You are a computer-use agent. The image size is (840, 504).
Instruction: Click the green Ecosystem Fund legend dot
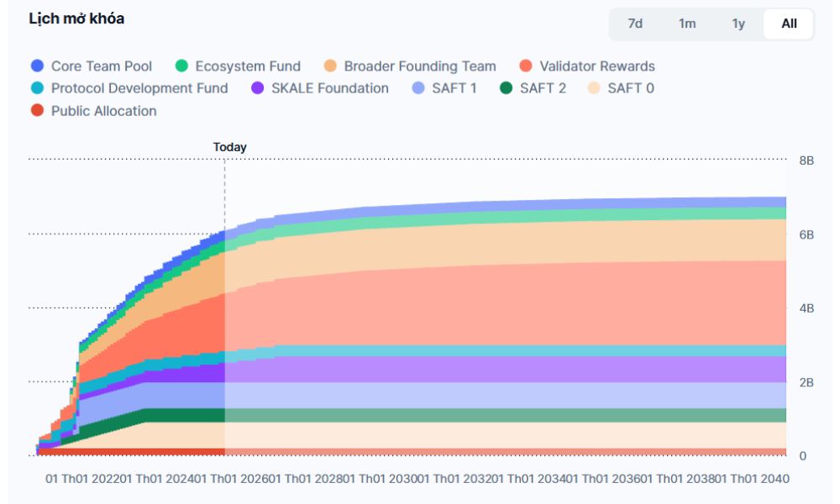click(181, 66)
